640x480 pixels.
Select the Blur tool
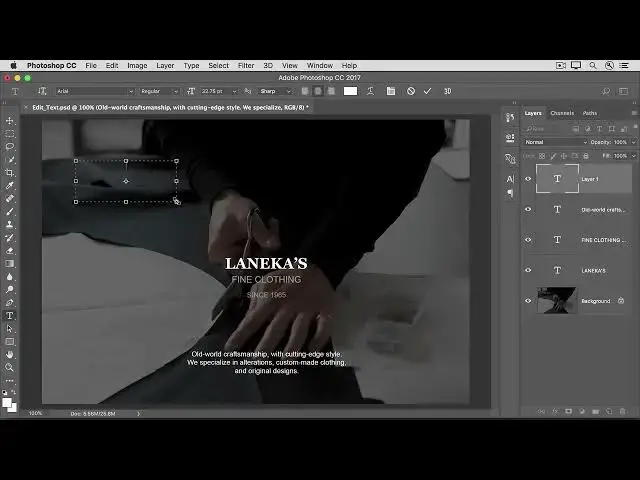(x=10, y=277)
